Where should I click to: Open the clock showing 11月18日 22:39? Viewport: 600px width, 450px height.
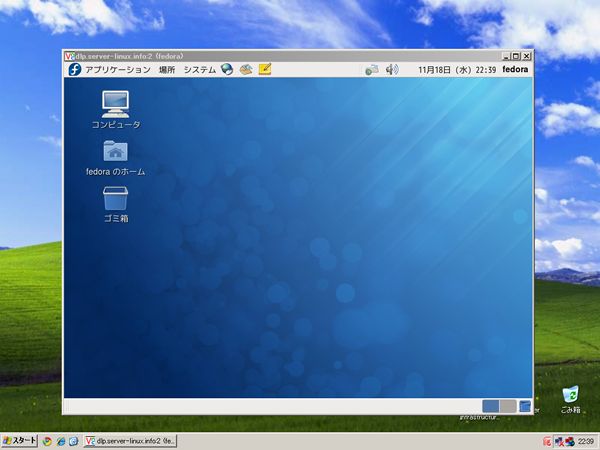click(457, 70)
